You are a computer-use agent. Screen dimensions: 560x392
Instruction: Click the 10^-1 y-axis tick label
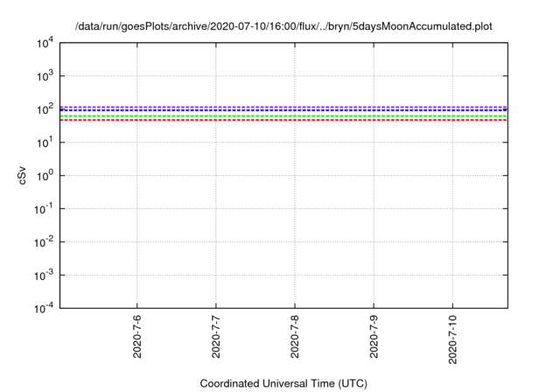pyautogui.click(x=44, y=209)
